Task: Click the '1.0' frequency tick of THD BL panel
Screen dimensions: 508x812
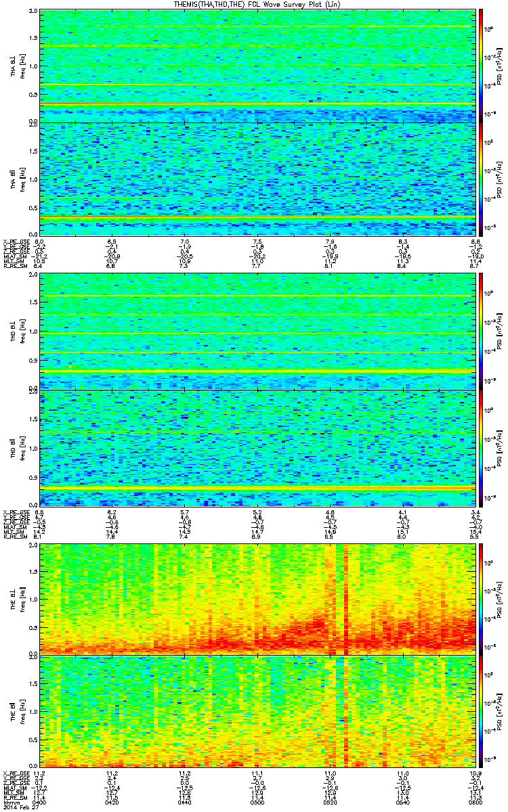Action: point(33,332)
